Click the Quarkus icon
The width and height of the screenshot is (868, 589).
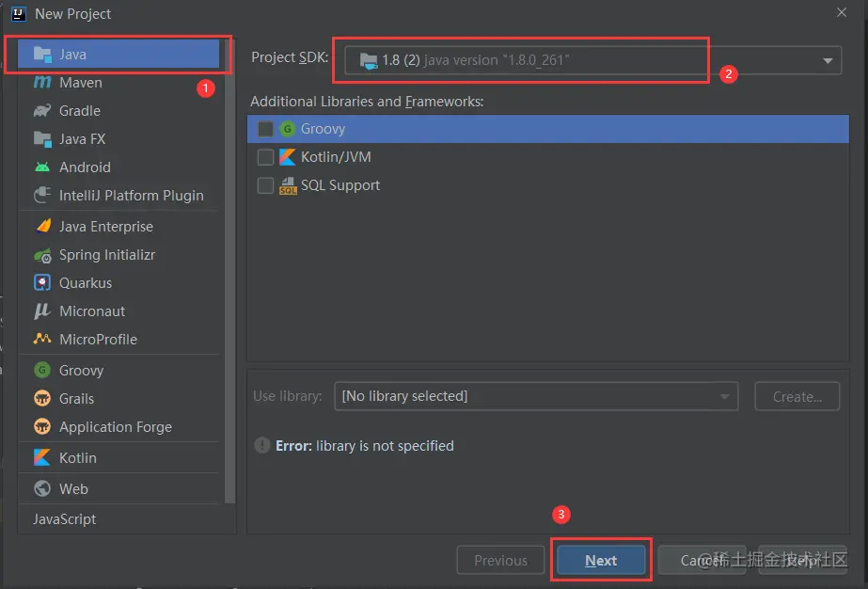point(42,282)
